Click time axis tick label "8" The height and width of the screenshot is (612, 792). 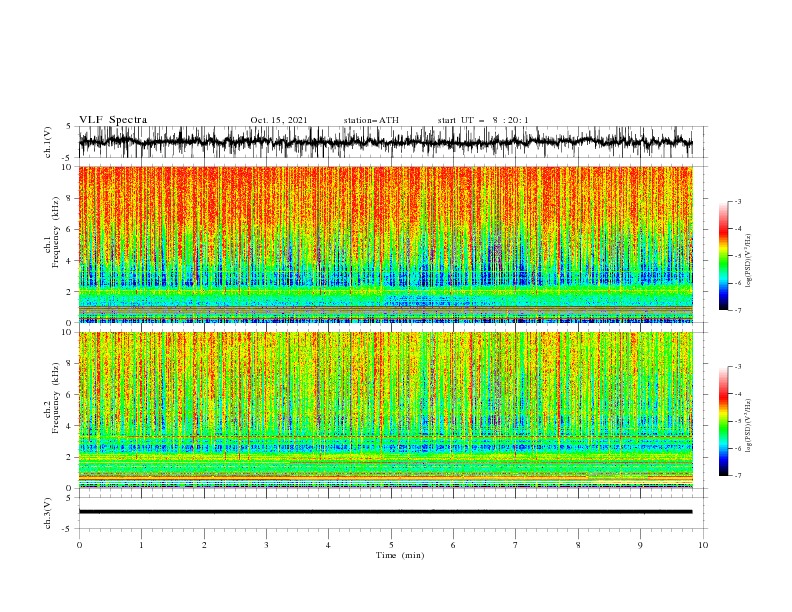click(578, 545)
